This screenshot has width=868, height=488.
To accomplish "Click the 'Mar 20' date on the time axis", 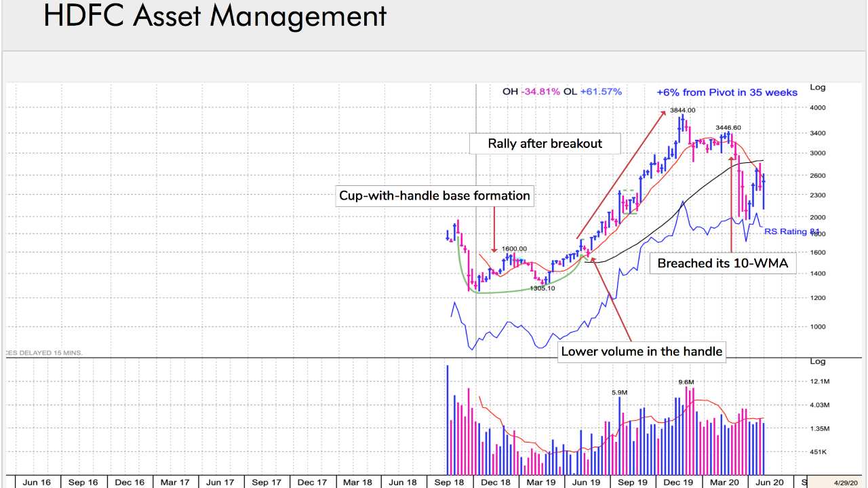I will tap(725, 483).
